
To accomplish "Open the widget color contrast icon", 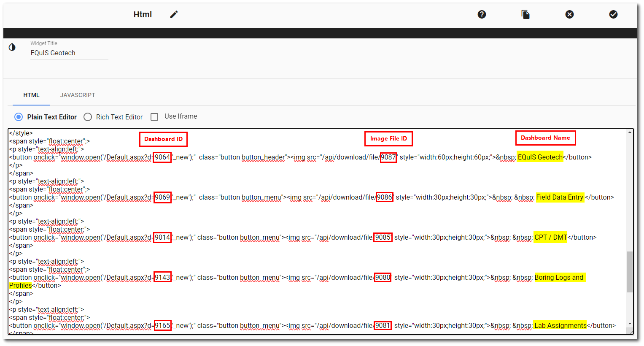I will click(x=12, y=47).
